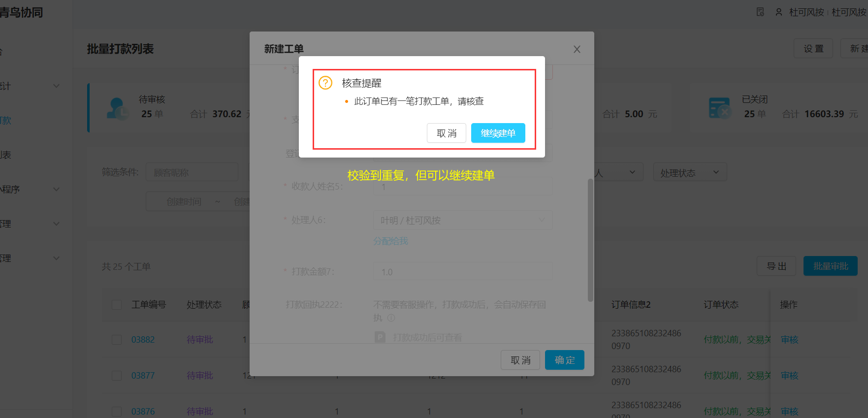The image size is (868, 418).
Task: Click 待审批 status in row 03882
Action: coord(199,339)
